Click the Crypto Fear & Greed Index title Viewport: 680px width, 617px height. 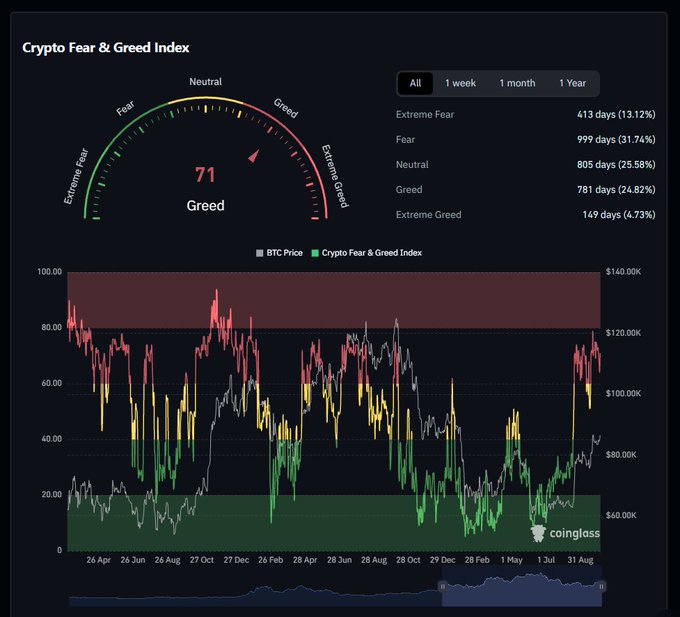coord(106,48)
